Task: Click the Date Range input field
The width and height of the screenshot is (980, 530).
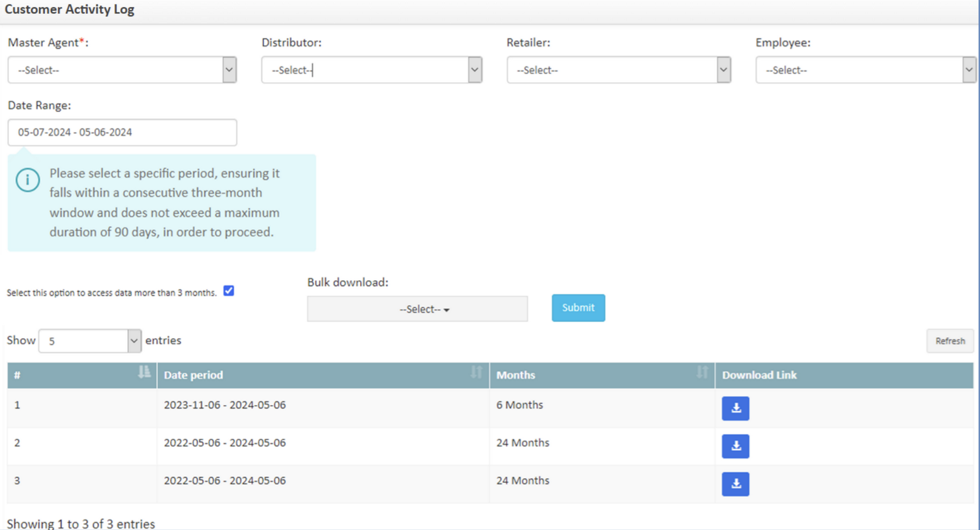Action: pos(122,132)
